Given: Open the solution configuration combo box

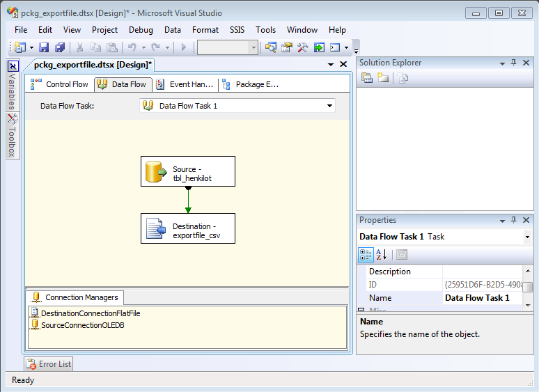Looking at the screenshot, I should [227, 47].
